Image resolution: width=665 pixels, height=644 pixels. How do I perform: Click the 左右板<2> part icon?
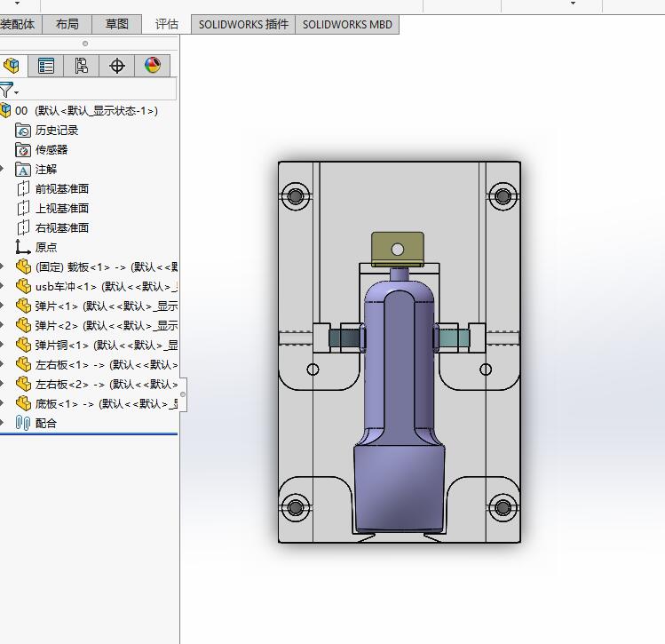(23, 384)
